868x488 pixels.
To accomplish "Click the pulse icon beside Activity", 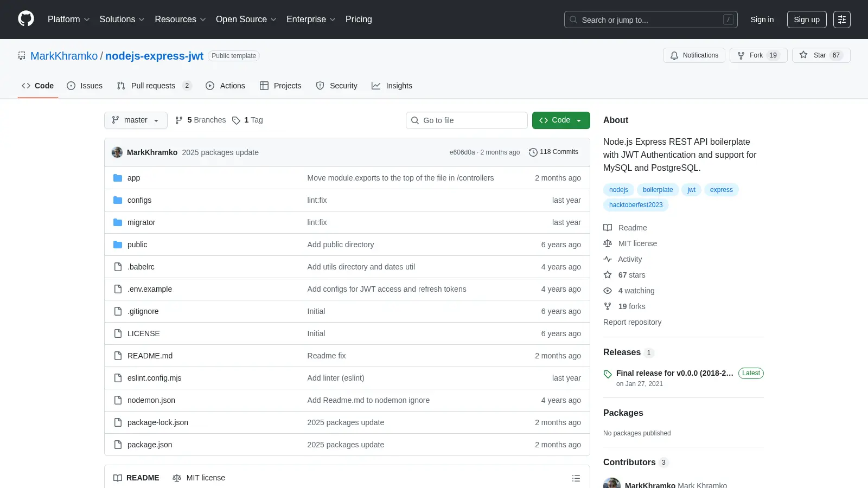I will pyautogui.click(x=608, y=259).
